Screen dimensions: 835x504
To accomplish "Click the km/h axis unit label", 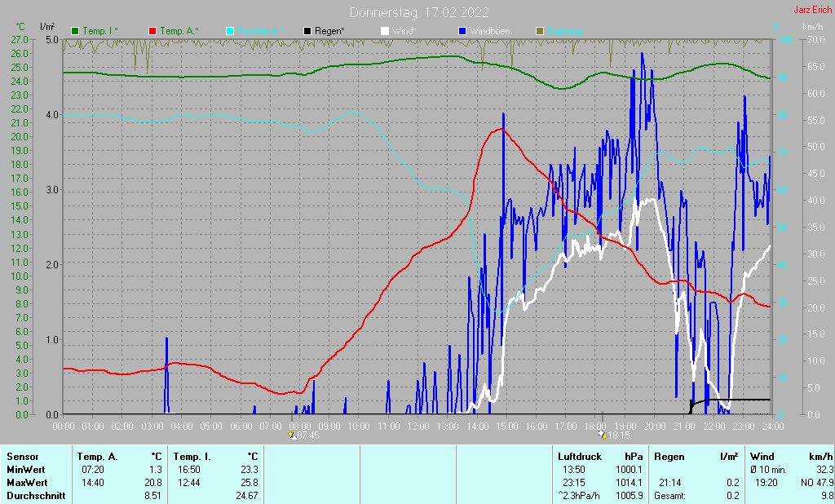I will [813, 27].
